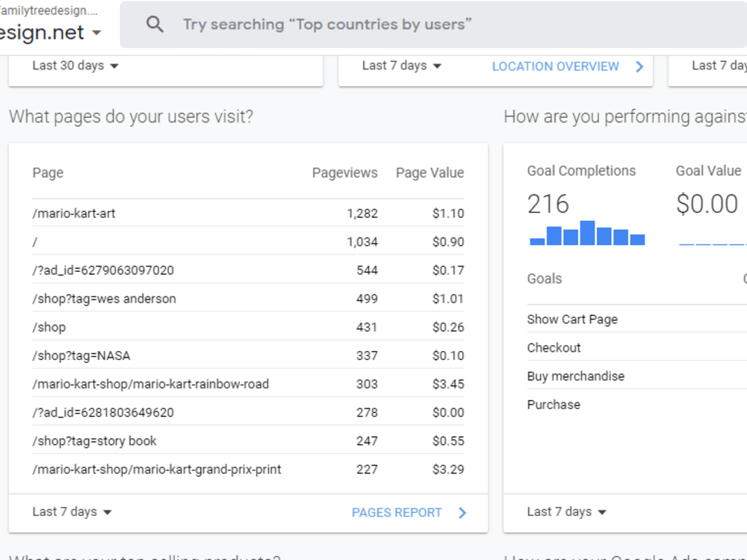Click the chevron beside Pages Report
This screenshot has width=747, height=560.
click(462, 512)
